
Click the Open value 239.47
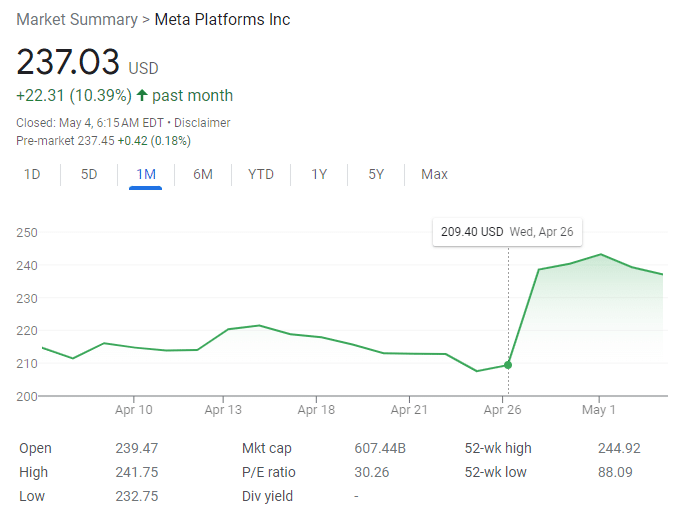[137, 448]
